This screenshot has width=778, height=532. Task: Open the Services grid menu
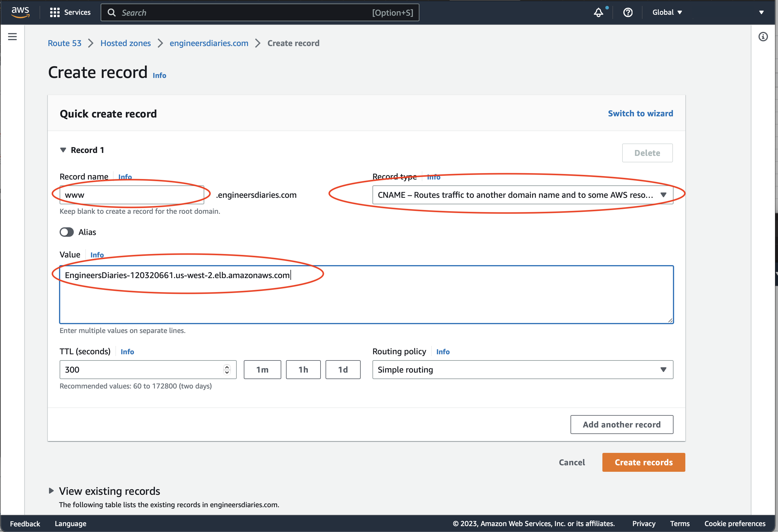55,12
